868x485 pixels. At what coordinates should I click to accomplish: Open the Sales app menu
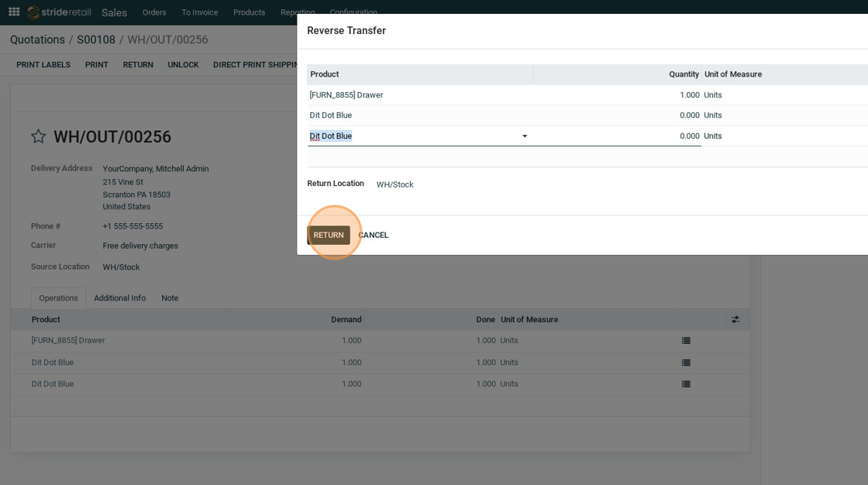pos(114,12)
